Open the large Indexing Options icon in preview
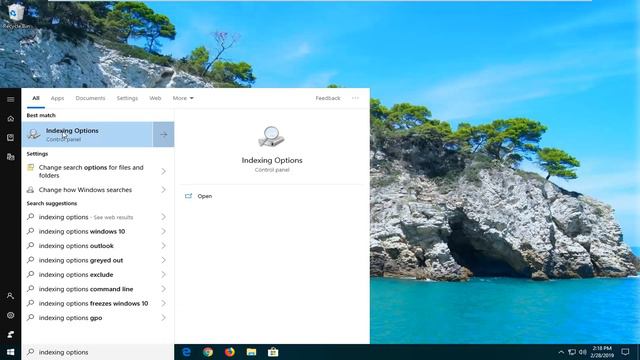The image size is (640, 360). point(271,136)
